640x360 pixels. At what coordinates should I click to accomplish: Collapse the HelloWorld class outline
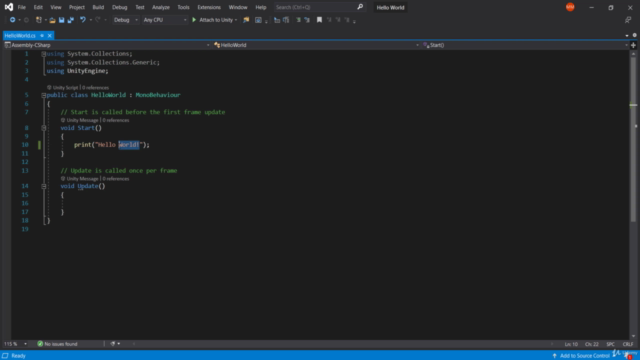[44, 95]
